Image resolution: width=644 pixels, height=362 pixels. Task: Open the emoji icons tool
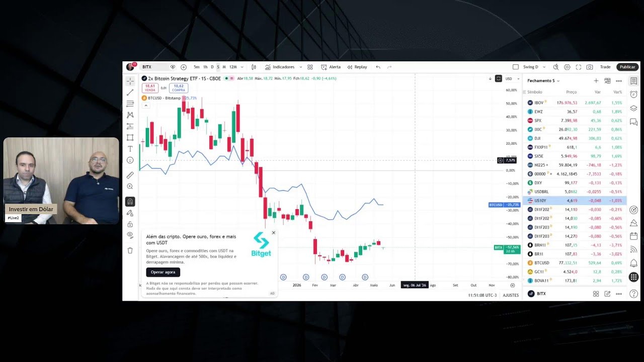pyautogui.click(x=130, y=160)
